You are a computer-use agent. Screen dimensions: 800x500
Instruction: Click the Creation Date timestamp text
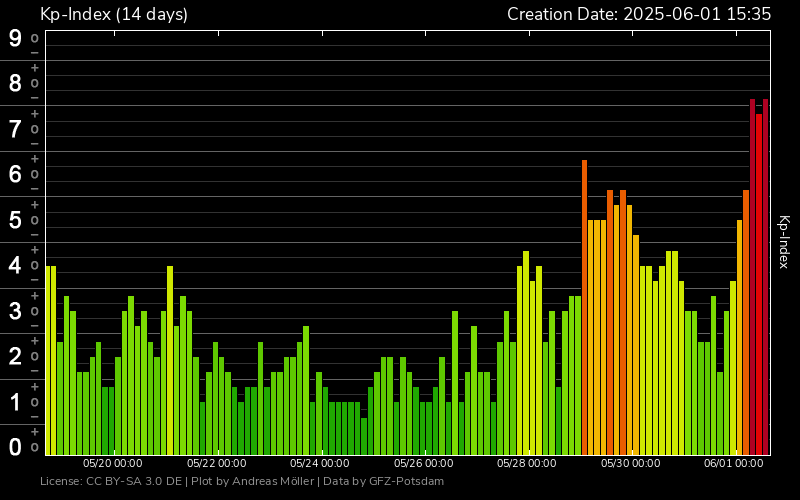[x=638, y=14]
